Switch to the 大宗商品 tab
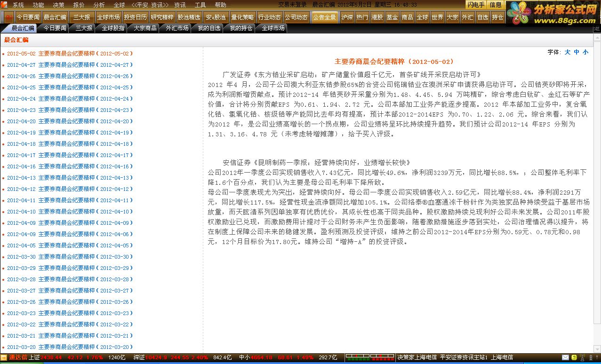This screenshot has height=364, width=601. point(145,28)
